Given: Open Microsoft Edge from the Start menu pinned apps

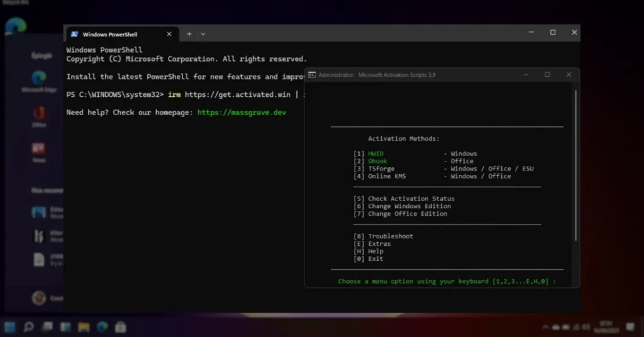Looking at the screenshot, I should pos(39,80).
